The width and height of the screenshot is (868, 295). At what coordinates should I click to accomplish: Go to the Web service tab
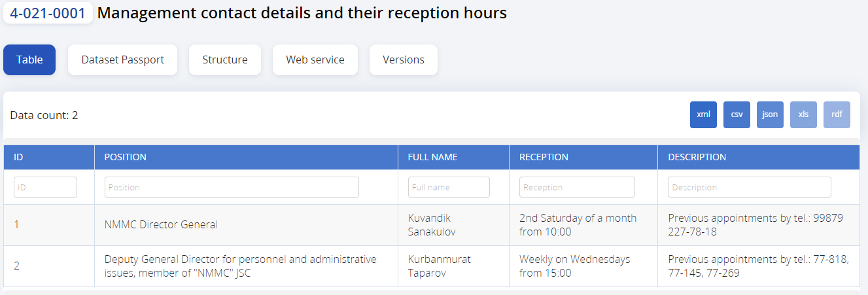point(315,60)
